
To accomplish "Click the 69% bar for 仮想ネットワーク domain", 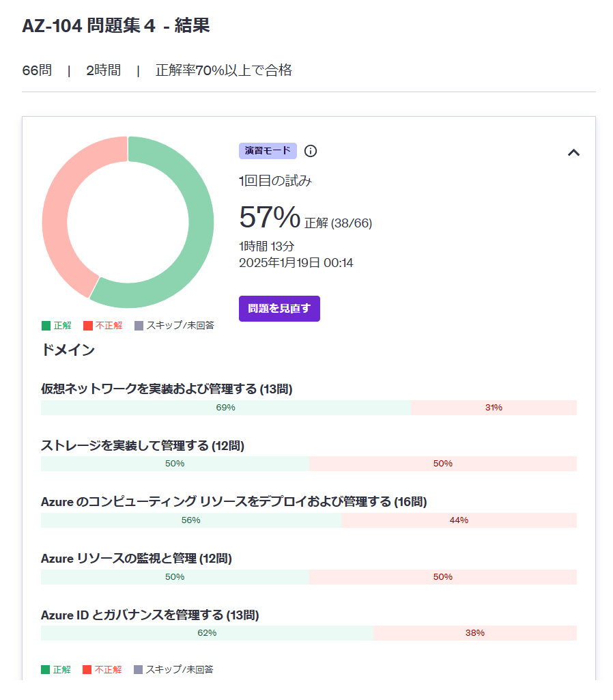I will point(226,408).
